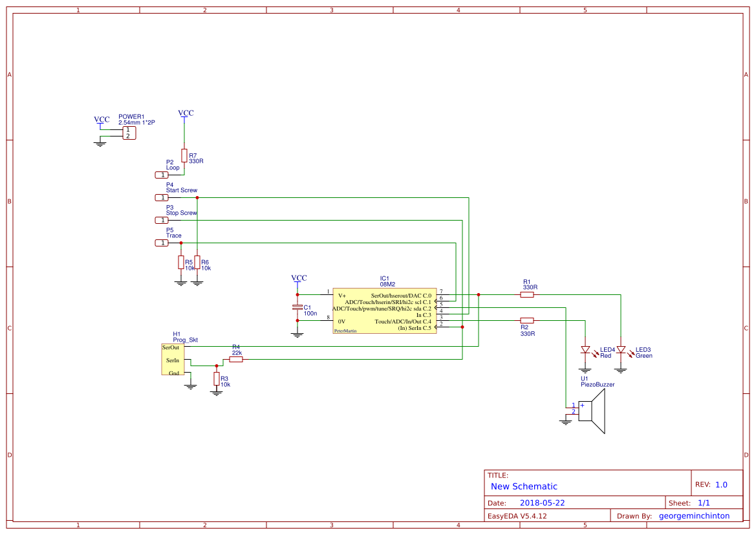756x535 pixels.
Task: Select the P3 Stop Screw connector pin
Action: 162,221
